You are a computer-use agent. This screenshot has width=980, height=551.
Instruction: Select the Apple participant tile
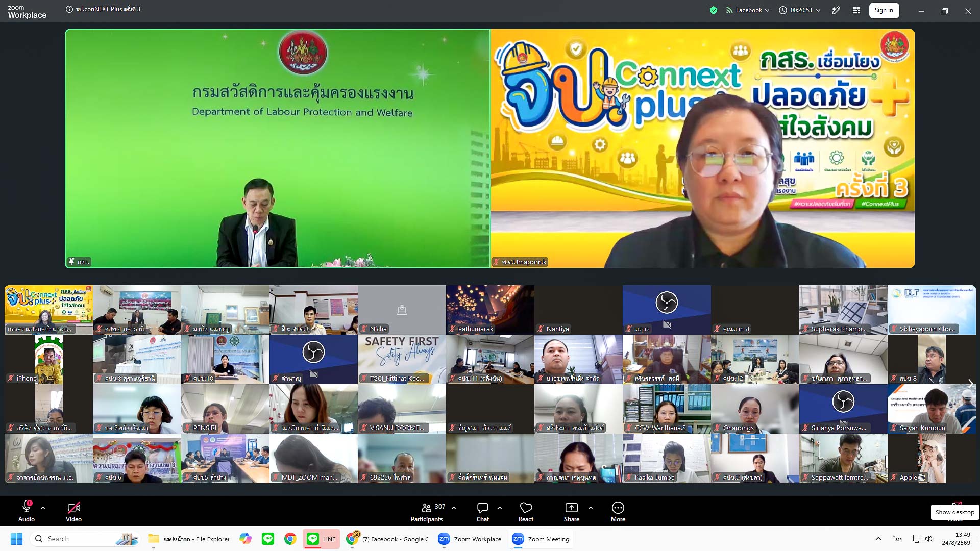[x=932, y=458]
